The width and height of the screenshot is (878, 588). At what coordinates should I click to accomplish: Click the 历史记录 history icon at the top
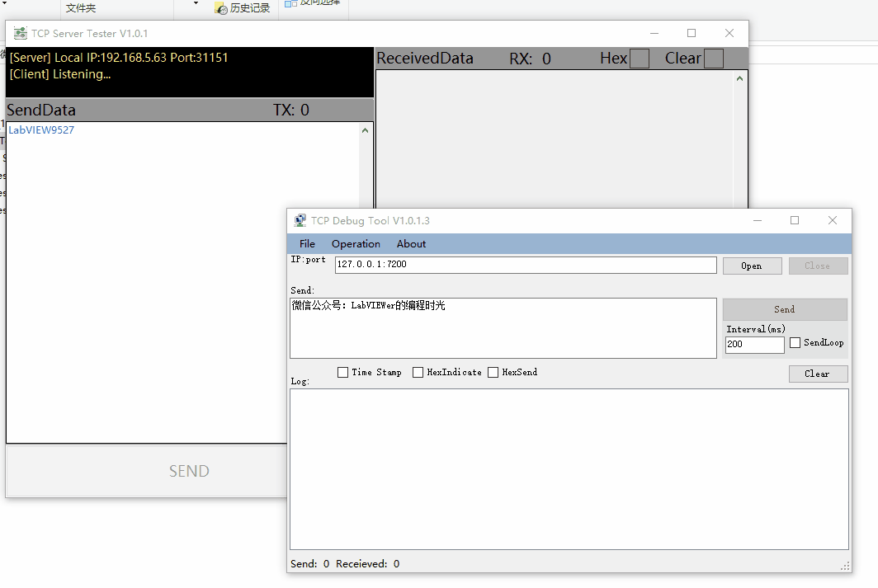219,7
